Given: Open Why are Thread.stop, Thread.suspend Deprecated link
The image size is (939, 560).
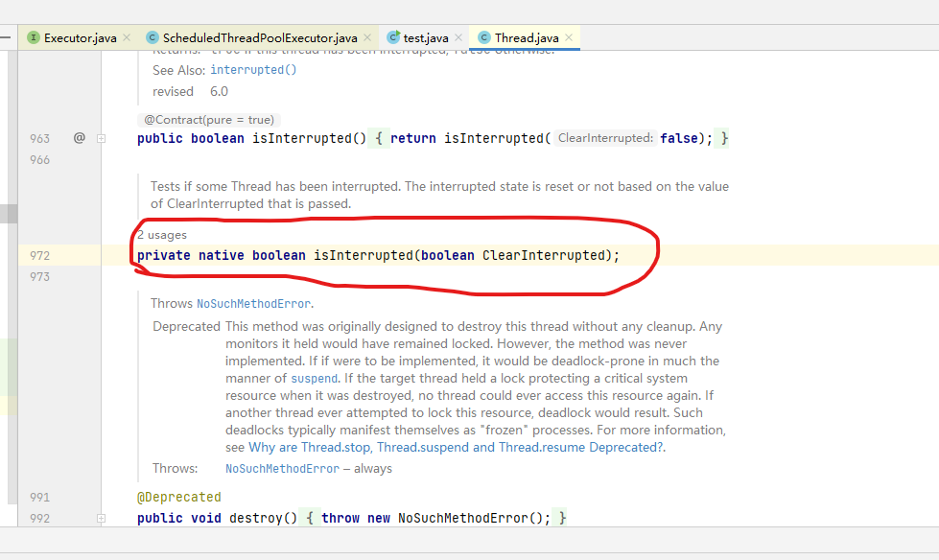Looking at the screenshot, I should click(x=456, y=448).
